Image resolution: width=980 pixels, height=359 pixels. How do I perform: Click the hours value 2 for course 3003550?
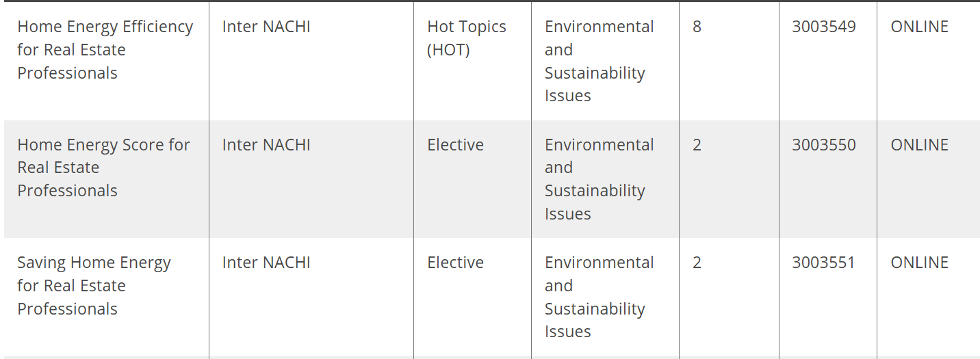[697, 145]
